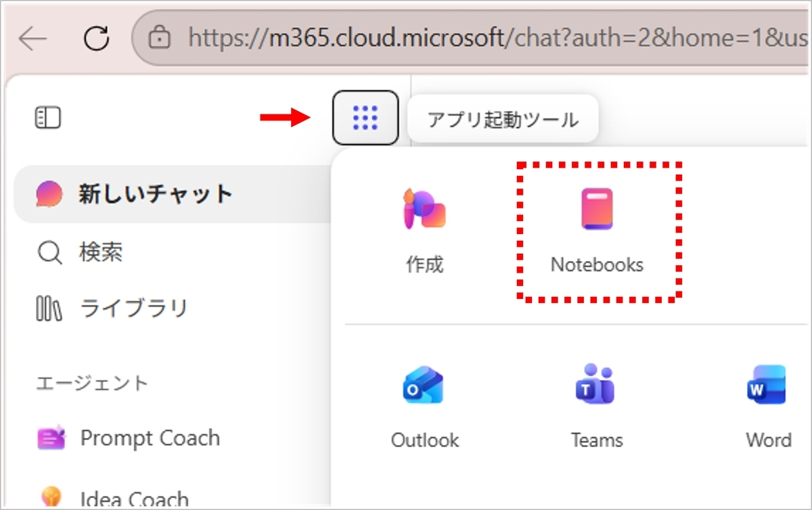Open ライブラリ in the sidebar

[x=112, y=308]
